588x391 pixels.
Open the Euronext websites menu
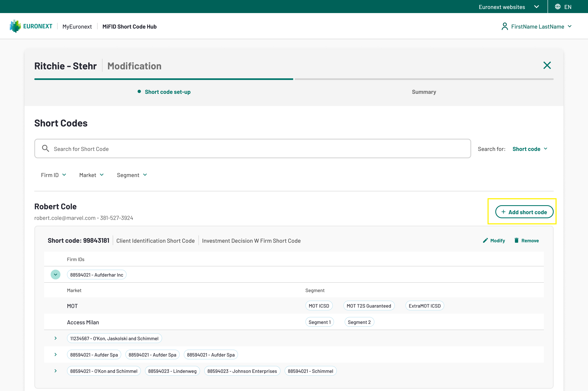[508, 7]
